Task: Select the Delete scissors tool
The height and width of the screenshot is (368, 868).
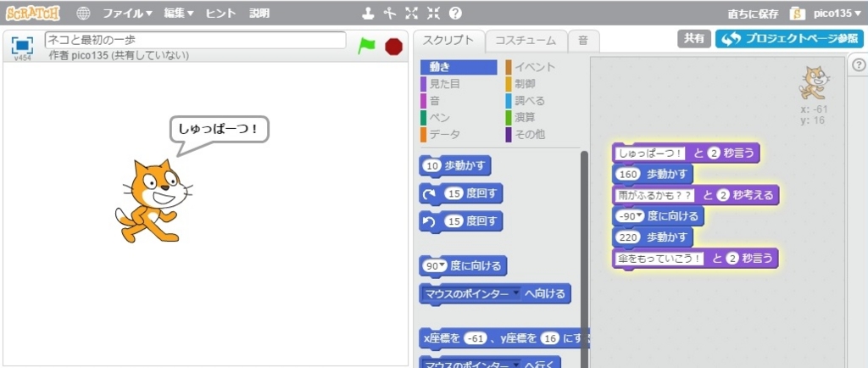Action: tap(390, 14)
